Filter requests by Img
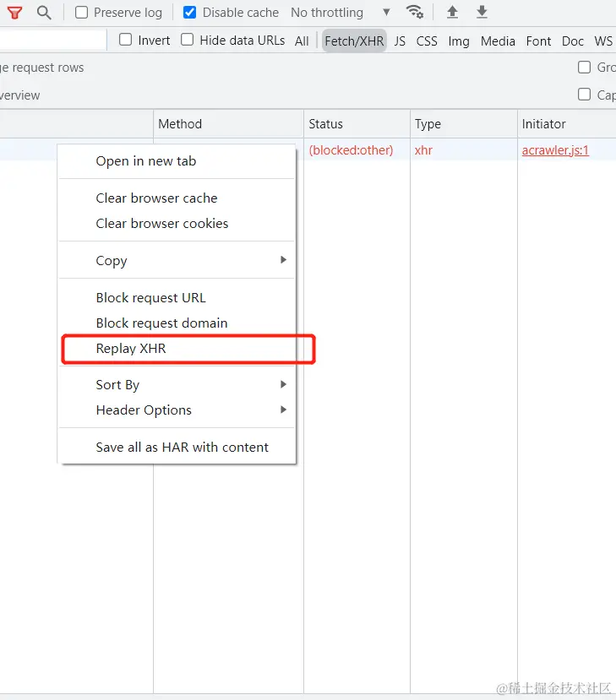The width and height of the screenshot is (616, 700). pos(459,41)
